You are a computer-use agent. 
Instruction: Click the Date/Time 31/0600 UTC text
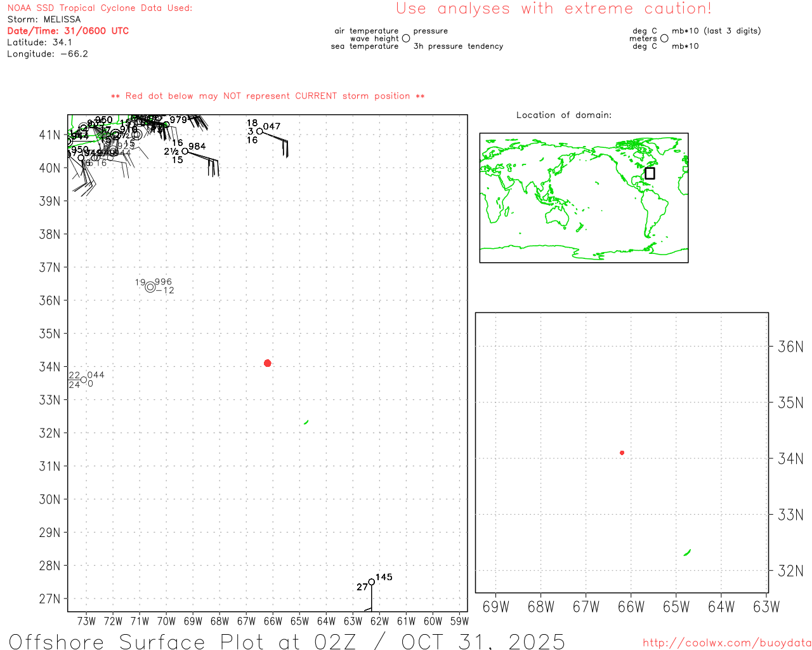pos(68,31)
